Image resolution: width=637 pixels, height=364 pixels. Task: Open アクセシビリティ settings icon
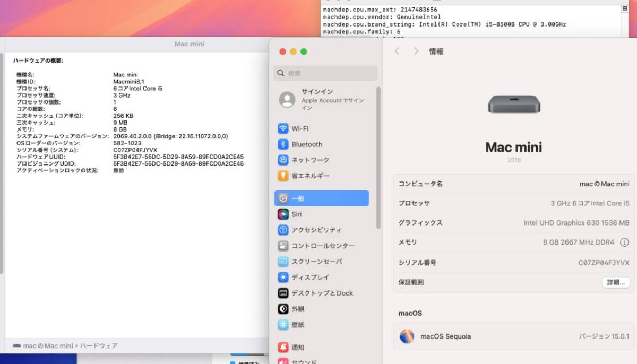click(283, 230)
